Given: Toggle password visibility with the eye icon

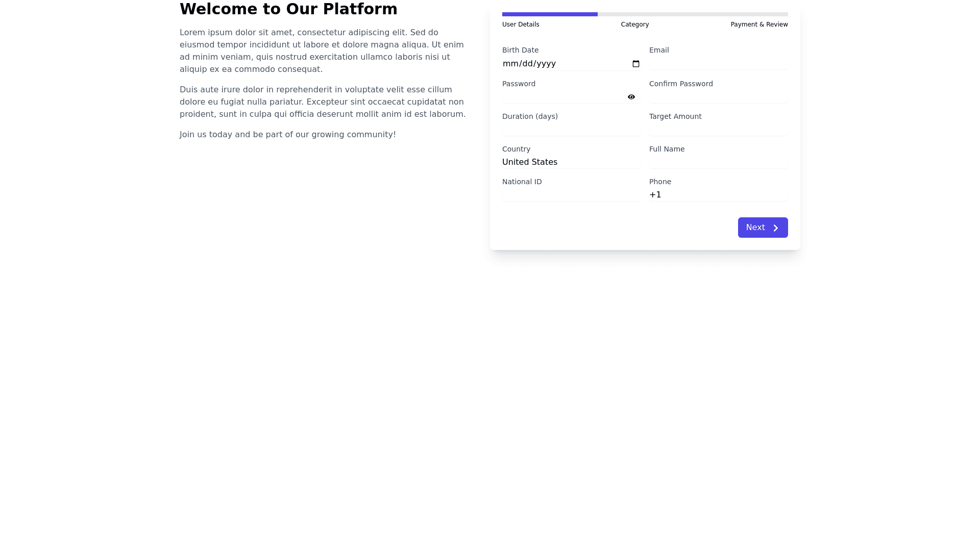Looking at the screenshot, I should pyautogui.click(x=631, y=96).
